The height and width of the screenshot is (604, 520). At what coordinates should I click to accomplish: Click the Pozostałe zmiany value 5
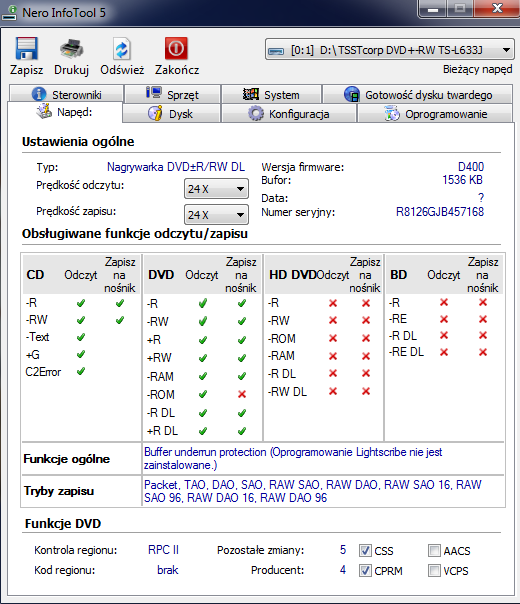[x=343, y=550]
